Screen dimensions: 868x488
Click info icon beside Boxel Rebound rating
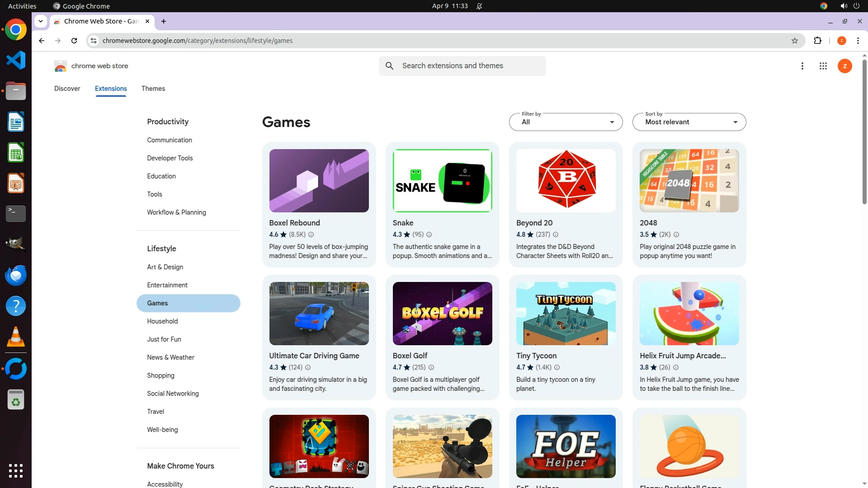tap(311, 235)
